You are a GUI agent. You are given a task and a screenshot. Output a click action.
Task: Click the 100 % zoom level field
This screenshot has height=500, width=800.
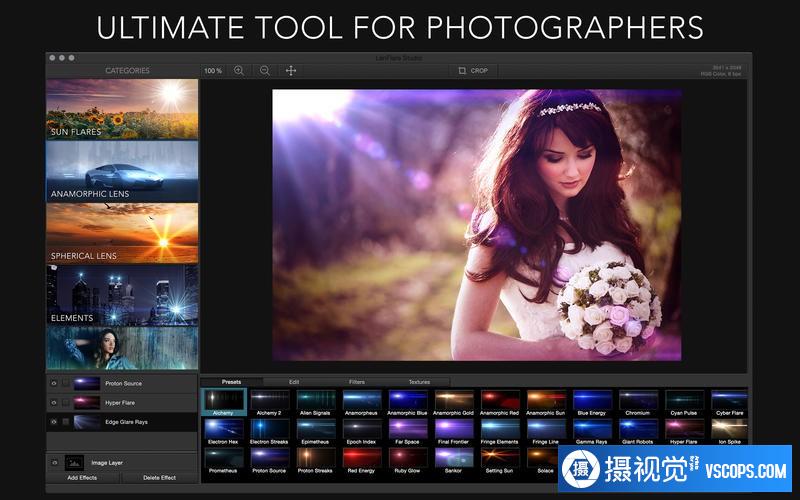click(213, 71)
